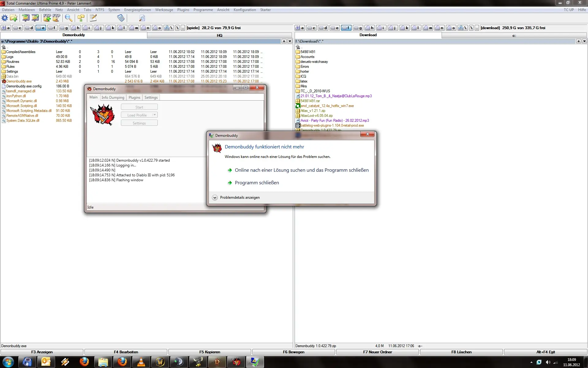
Task: Click the taskbar clock showing 18:09
Action: [x=571, y=362]
